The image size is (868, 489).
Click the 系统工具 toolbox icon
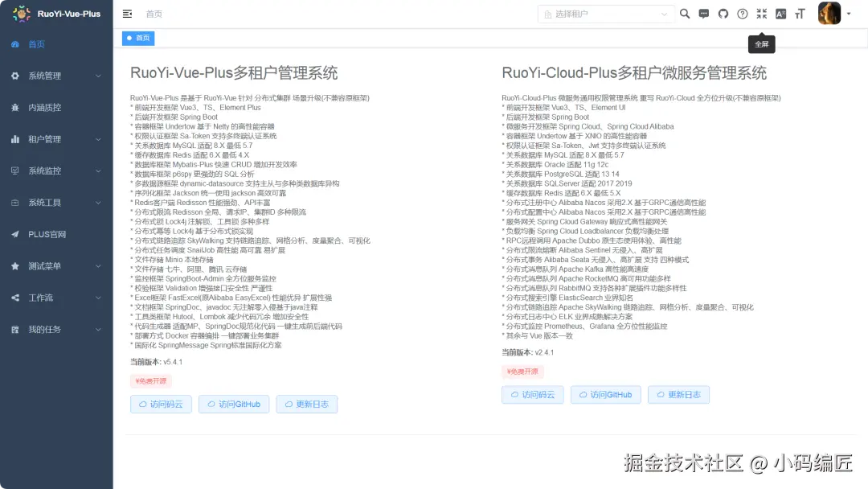(x=15, y=203)
